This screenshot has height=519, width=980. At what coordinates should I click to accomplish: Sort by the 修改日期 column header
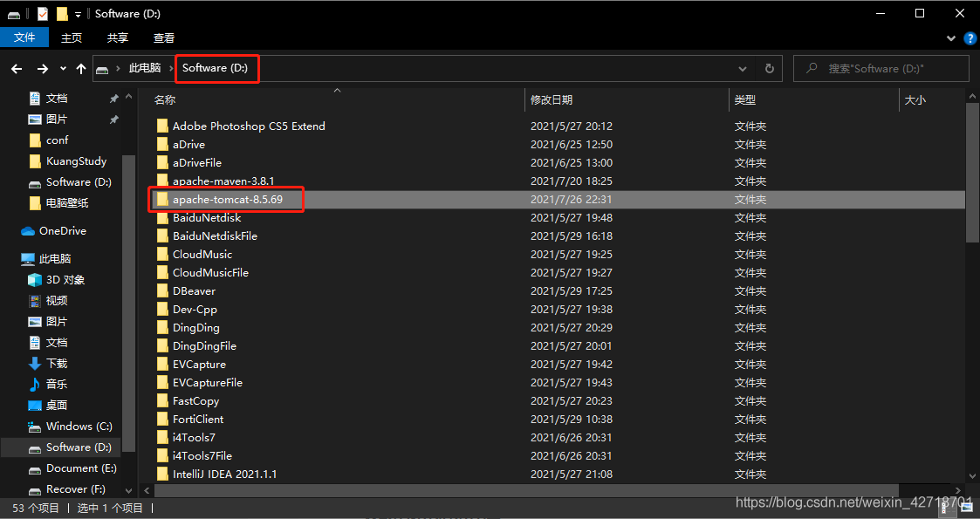point(552,100)
